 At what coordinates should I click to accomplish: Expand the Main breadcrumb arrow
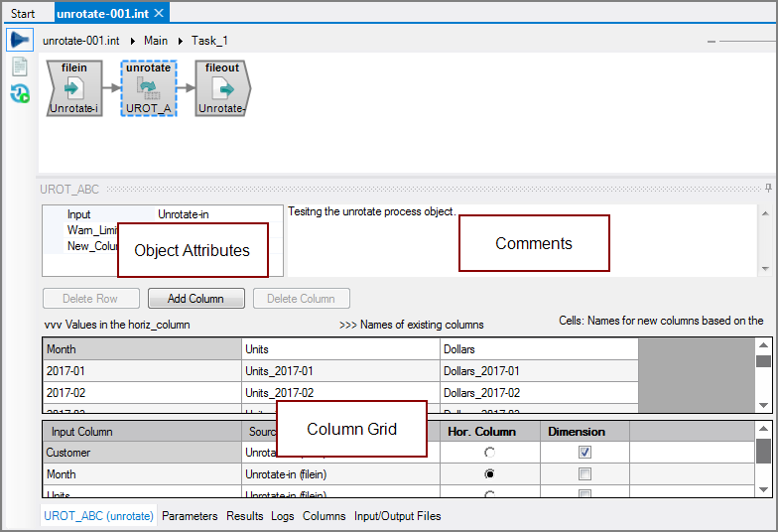tap(134, 41)
